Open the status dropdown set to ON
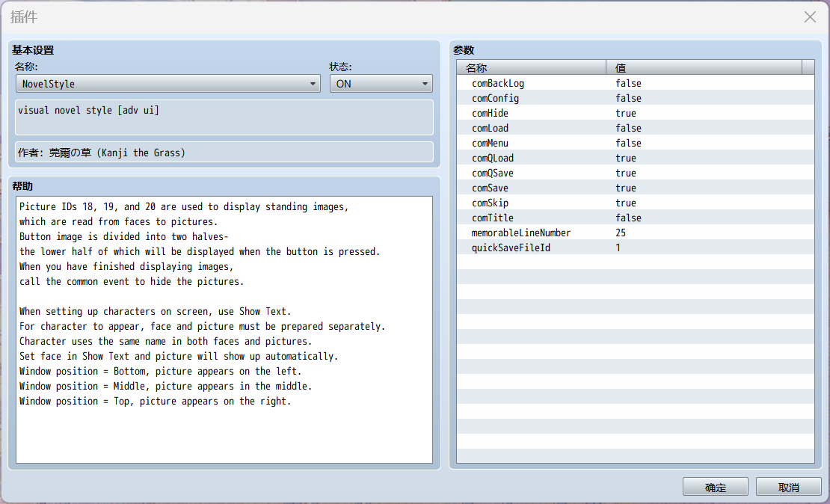This screenshot has height=504, width=830. 381,84
